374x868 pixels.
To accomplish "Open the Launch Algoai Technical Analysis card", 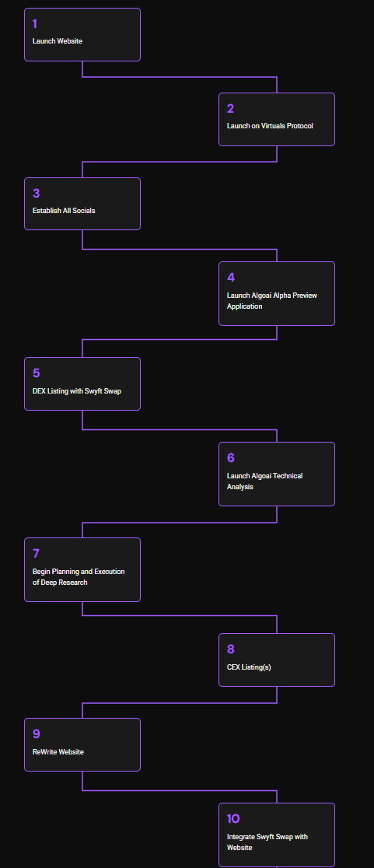I will [277, 474].
